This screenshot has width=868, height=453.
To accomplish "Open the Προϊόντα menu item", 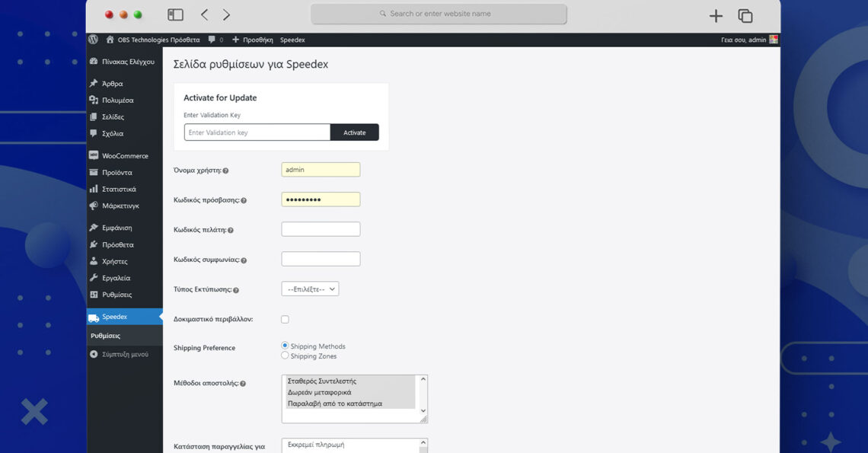I will pyautogui.click(x=116, y=172).
